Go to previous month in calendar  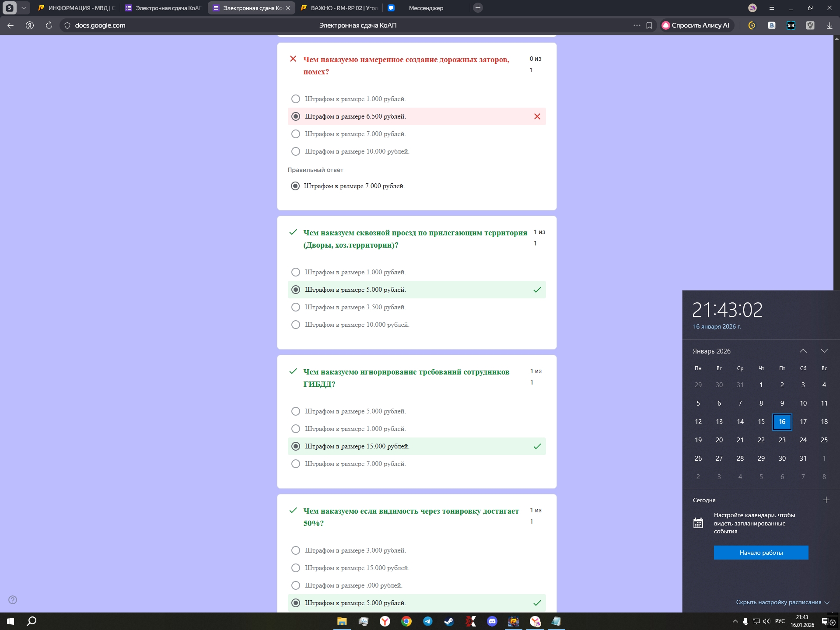point(803,351)
